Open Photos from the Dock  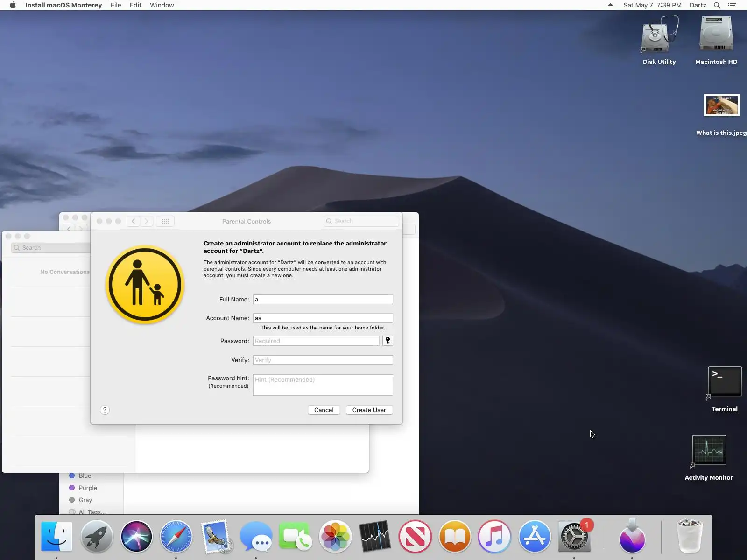tap(335, 536)
